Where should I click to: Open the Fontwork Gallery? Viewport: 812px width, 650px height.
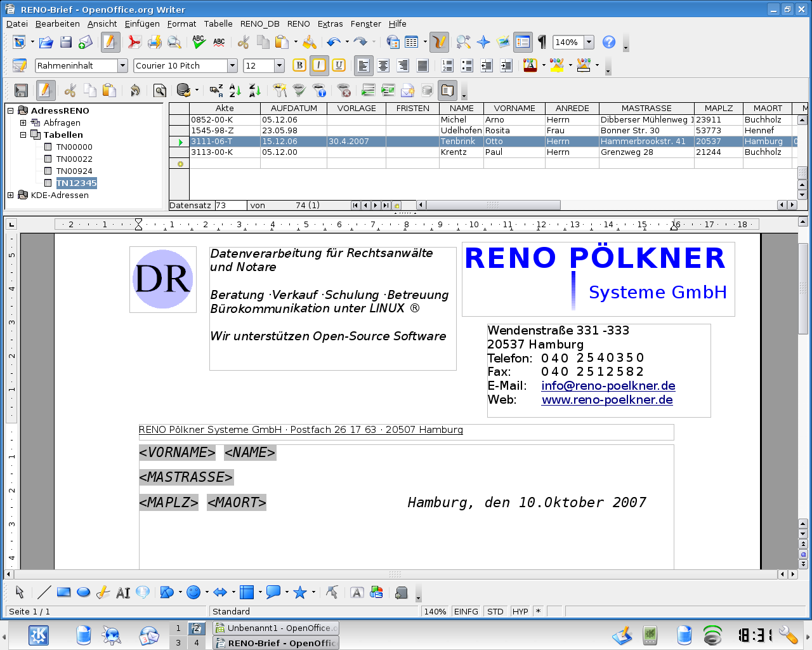tap(357, 592)
